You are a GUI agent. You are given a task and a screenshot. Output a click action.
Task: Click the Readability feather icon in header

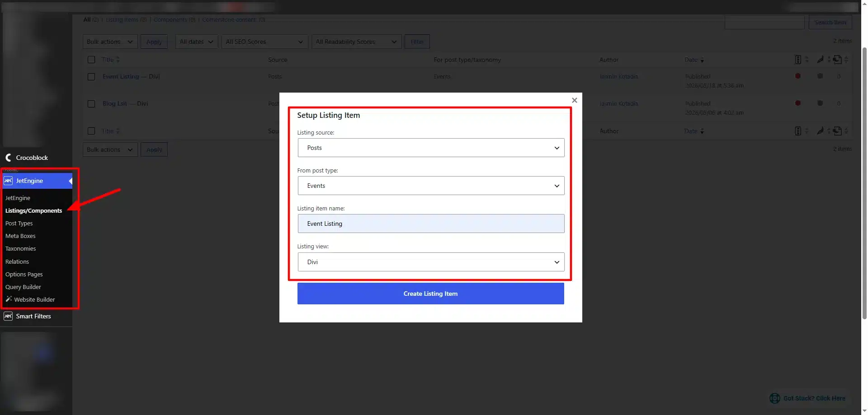820,60
